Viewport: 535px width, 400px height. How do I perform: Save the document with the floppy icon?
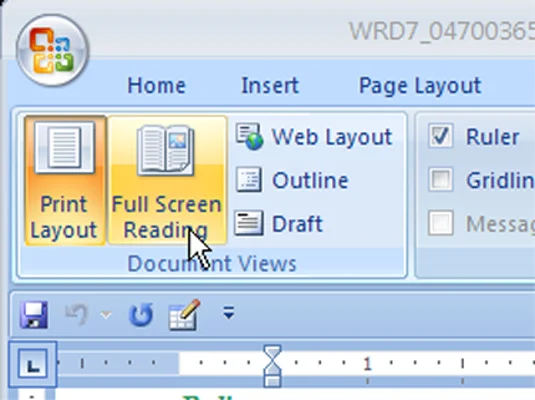[x=33, y=315]
